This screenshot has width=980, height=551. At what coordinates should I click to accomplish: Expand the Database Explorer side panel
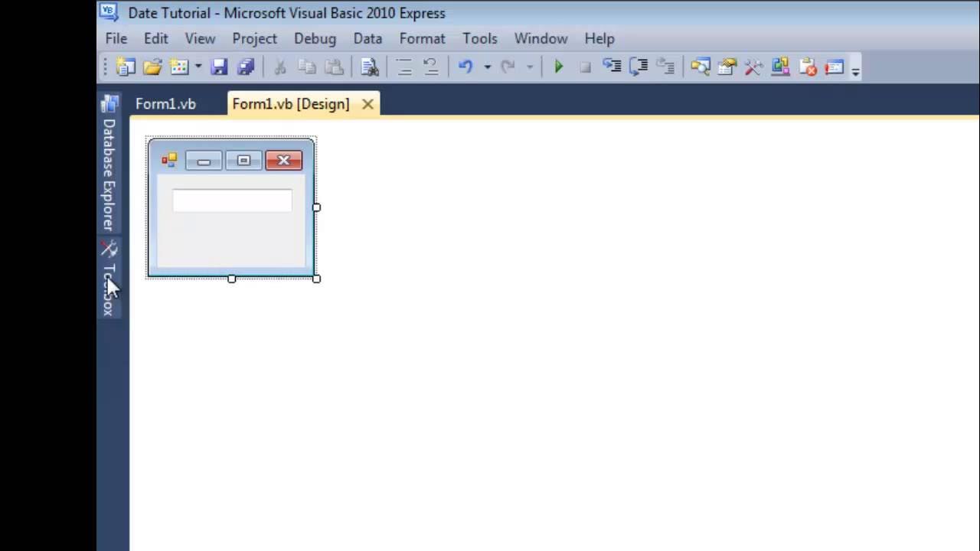click(x=109, y=163)
